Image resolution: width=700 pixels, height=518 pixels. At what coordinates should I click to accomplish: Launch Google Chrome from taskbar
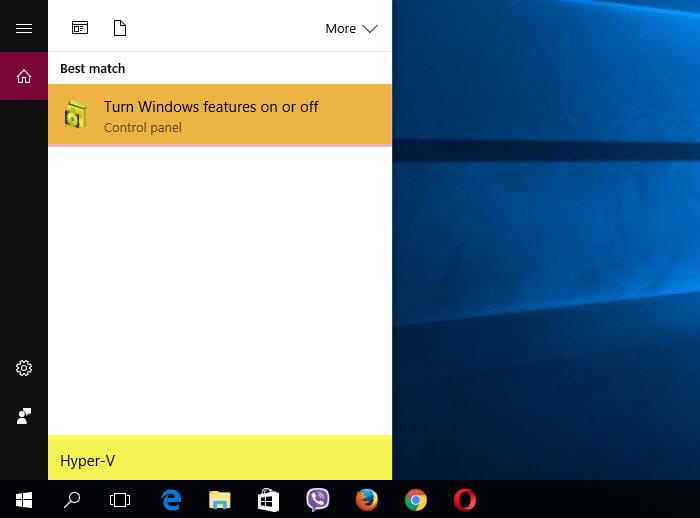coord(416,500)
